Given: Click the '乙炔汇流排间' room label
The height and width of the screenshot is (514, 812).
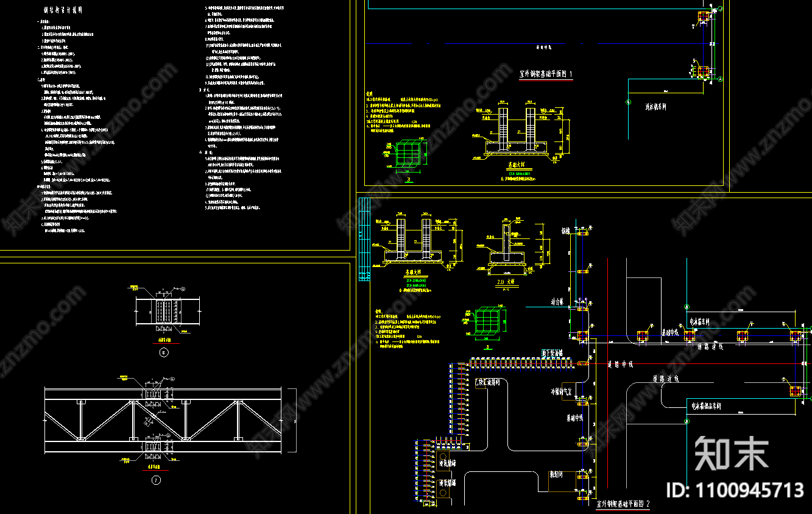Looking at the screenshot, I should pyautogui.click(x=487, y=382).
